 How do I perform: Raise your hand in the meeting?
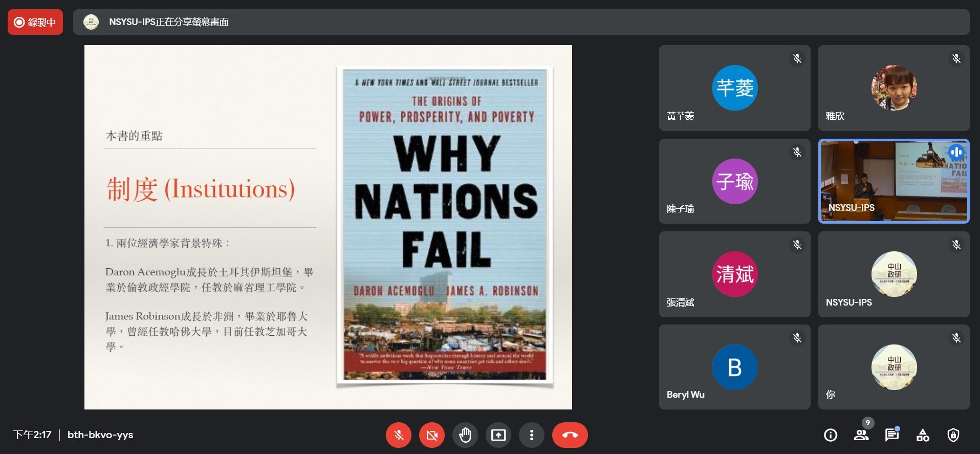tap(465, 435)
